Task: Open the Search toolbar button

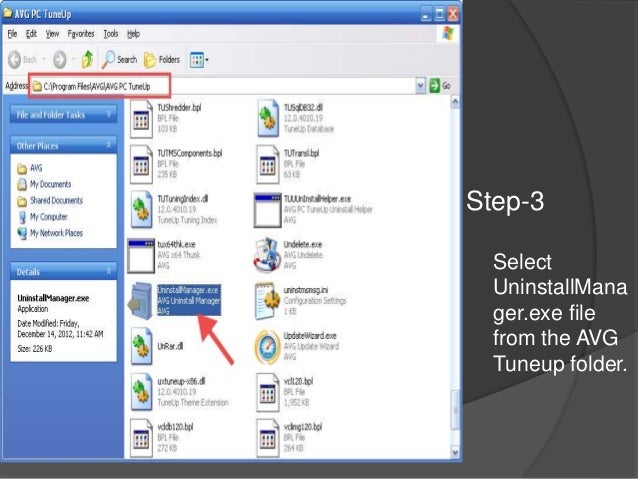Action: [120, 59]
